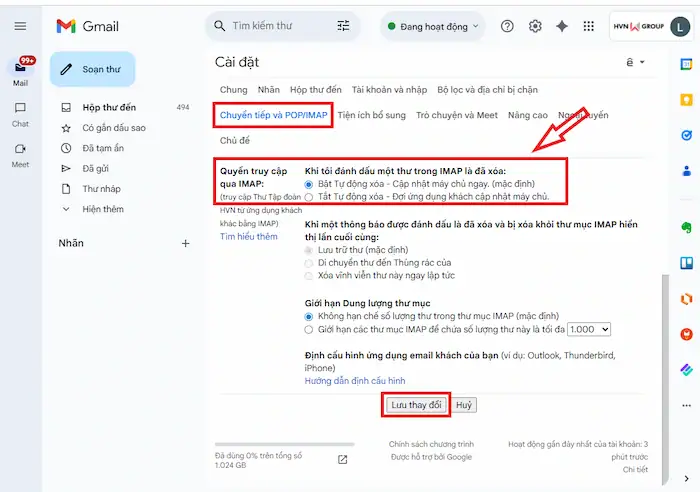Click the Lưu thay đổi button
700x492 pixels.
415,405
